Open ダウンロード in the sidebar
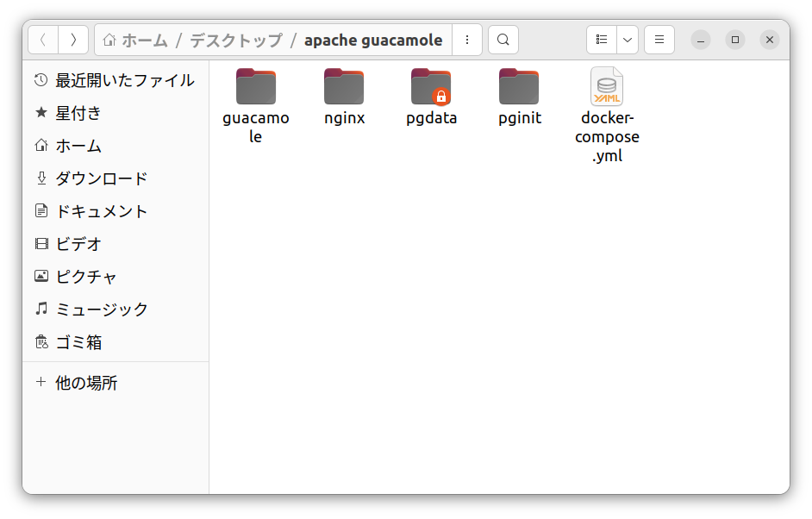The height and width of the screenshot is (519, 812). (x=115, y=178)
